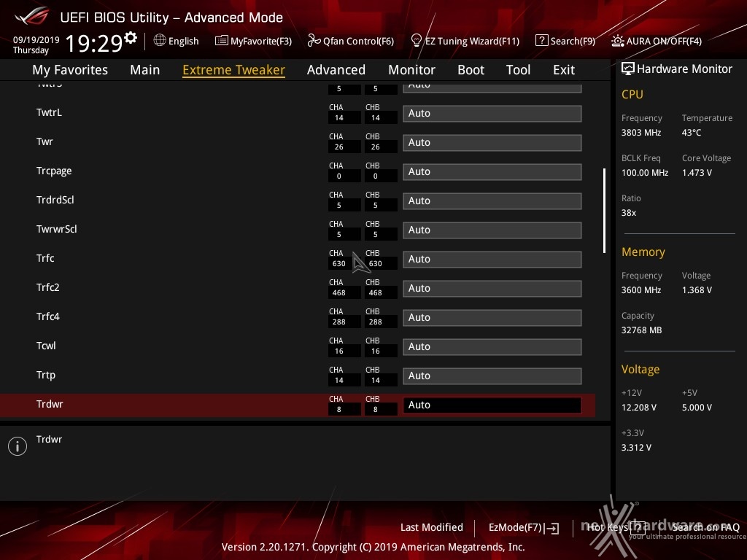Viewport: 747px width, 560px height.
Task: Show Hot Keys list
Action: 608,527
